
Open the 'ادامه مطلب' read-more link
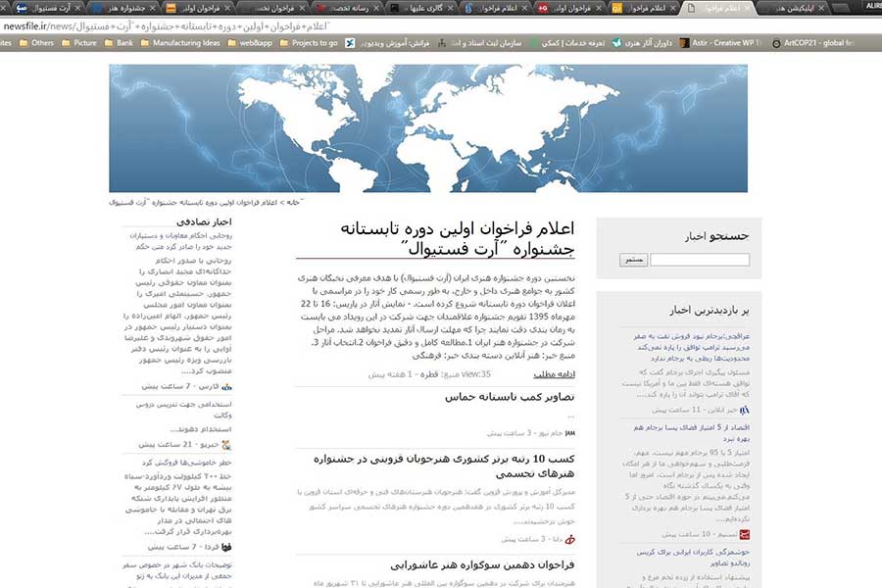point(554,374)
